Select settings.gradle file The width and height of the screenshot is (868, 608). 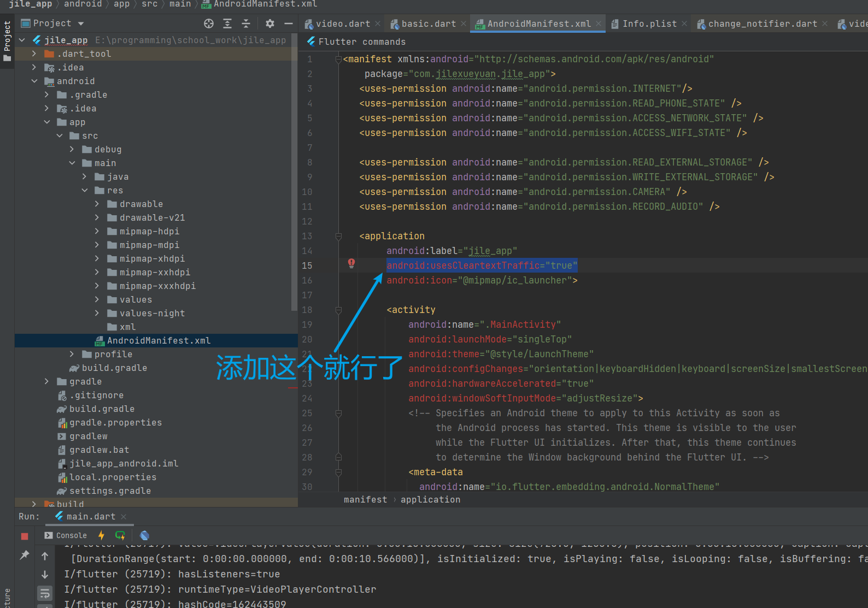point(104,491)
